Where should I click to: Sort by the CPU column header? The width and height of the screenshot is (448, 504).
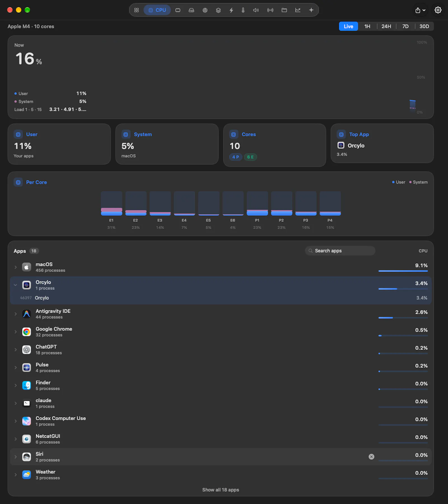pyautogui.click(x=423, y=251)
